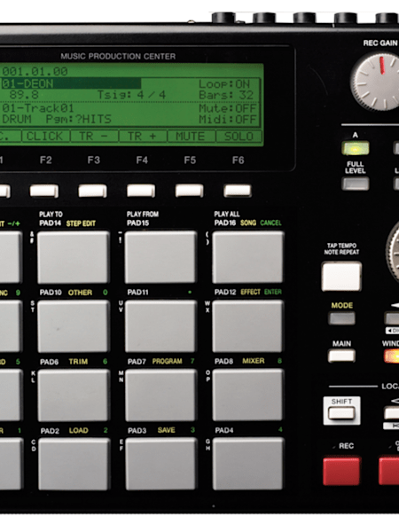The width and height of the screenshot is (399, 532).
Task: Activate pad bank A button
Action: coord(356,149)
